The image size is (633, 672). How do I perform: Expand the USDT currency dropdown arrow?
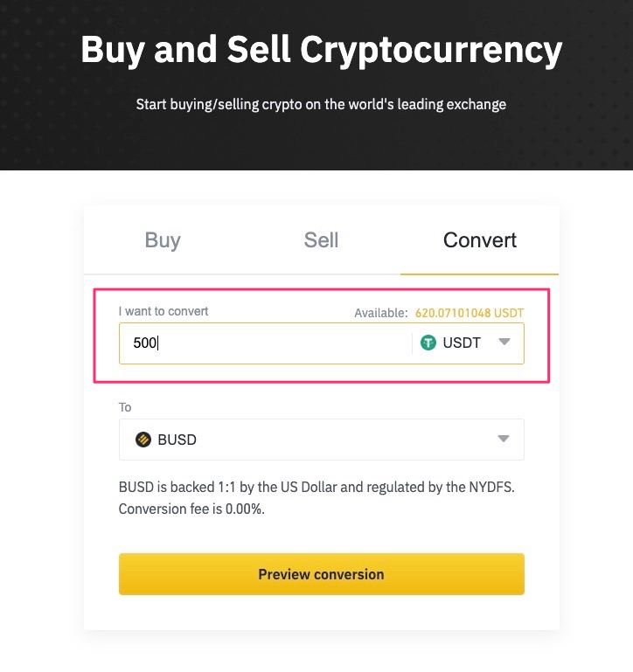[504, 343]
